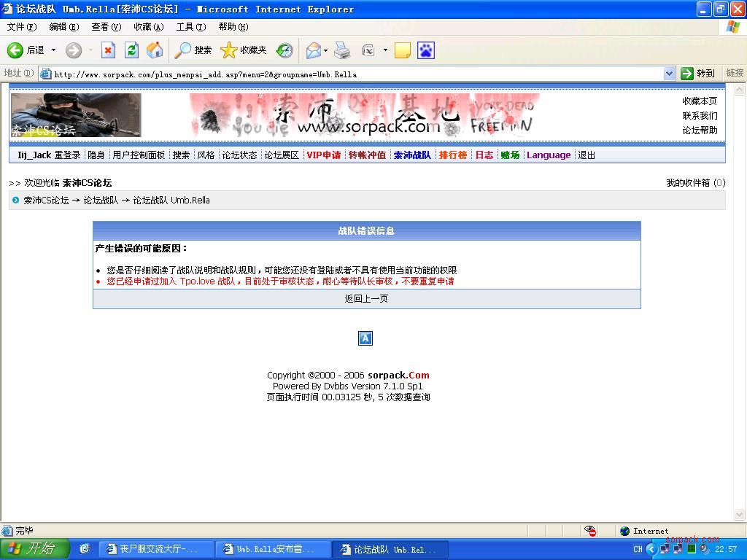
Task: Click the Windows 开始 Start button
Action: coord(34,549)
